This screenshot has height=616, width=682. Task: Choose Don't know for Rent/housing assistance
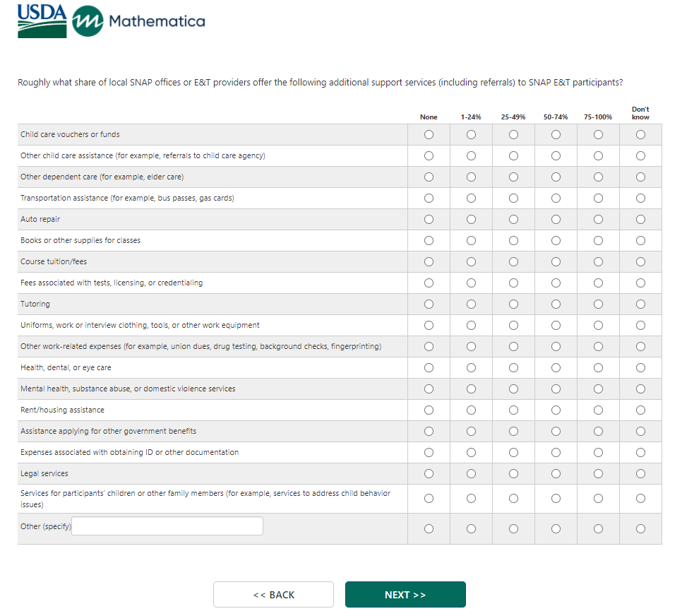pyautogui.click(x=640, y=410)
